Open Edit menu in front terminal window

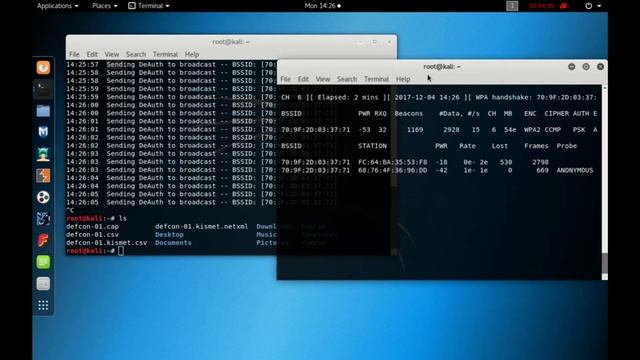tap(303, 79)
